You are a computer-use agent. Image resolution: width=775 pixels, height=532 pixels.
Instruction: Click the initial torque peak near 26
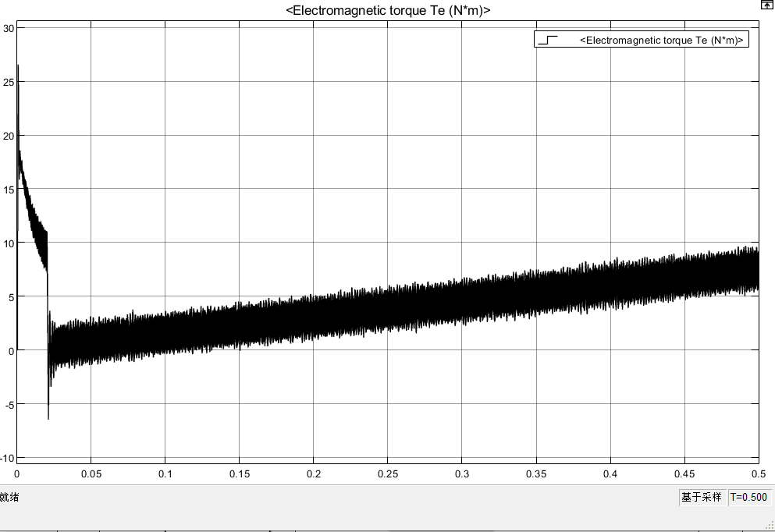(x=17, y=66)
